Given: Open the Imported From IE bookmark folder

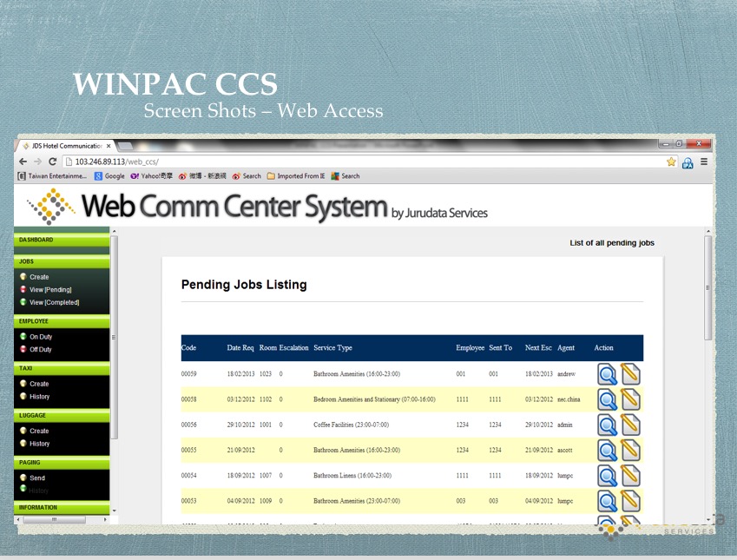Looking at the screenshot, I should point(296,176).
